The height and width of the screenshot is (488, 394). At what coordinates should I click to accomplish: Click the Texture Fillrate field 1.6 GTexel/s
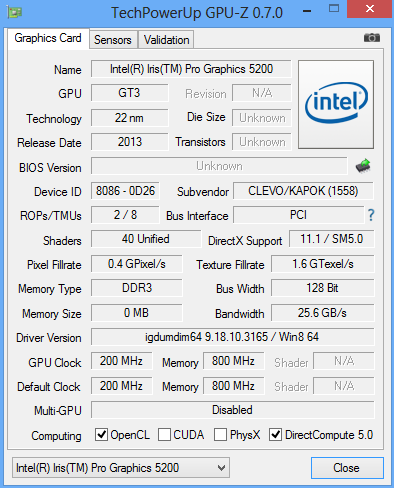(x=323, y=264)
